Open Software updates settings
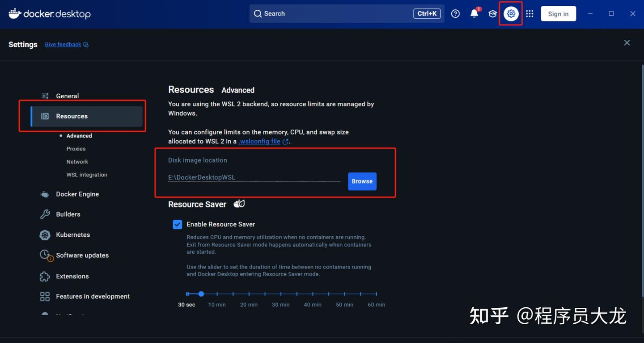The width and height of the screenshot is (644, 343). 82,255
